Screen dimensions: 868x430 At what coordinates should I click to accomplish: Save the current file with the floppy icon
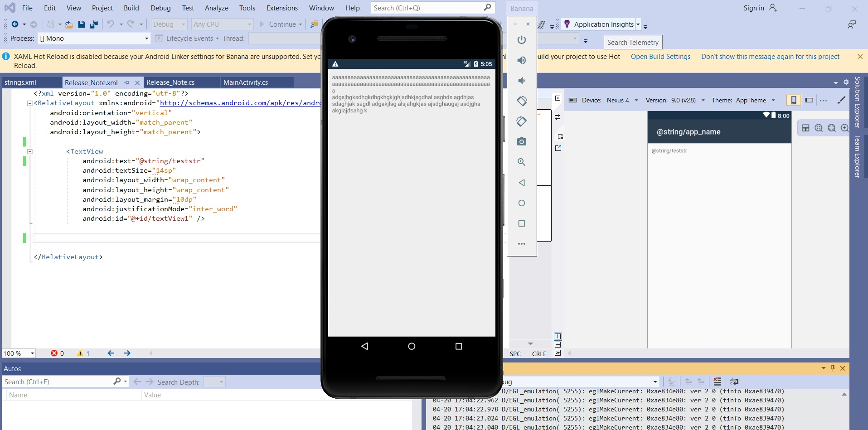click(x=82, y=24)
